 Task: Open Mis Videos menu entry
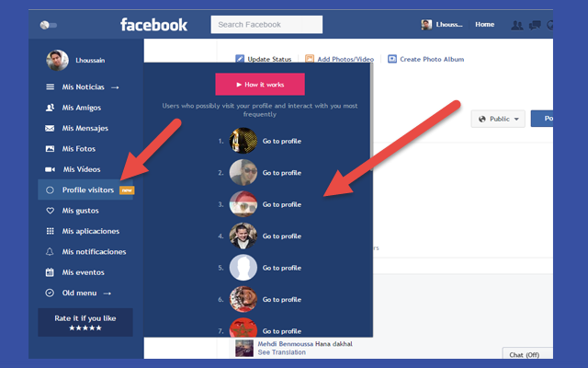(x=82, y=169)
